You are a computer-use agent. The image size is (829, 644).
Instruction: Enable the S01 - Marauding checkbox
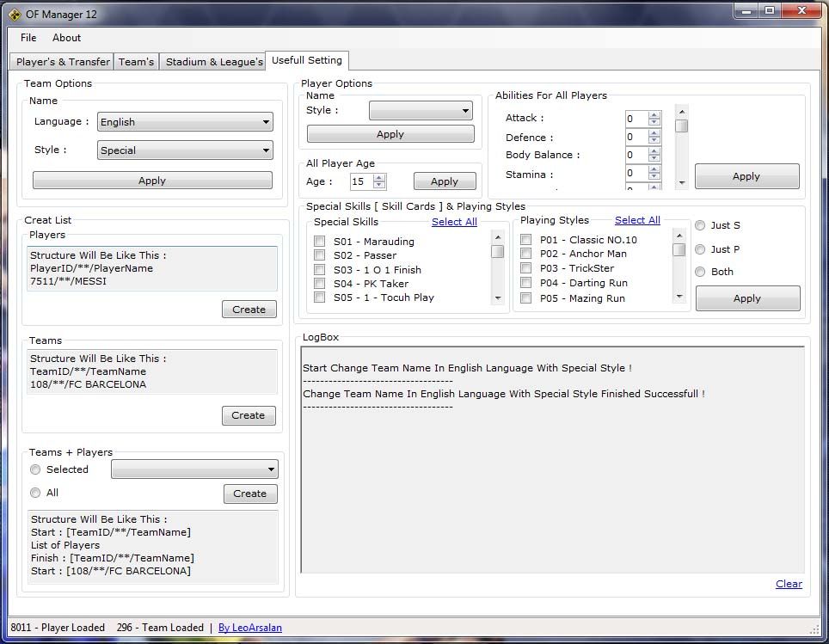coord(320,242)
